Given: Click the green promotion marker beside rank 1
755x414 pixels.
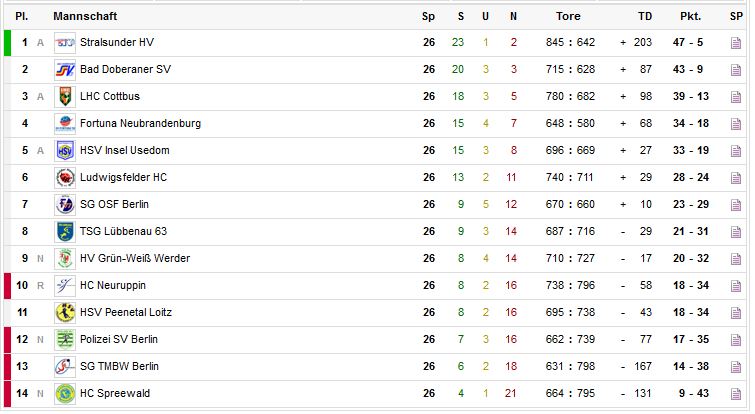Looking at the screenshot, I should point(7,43).
